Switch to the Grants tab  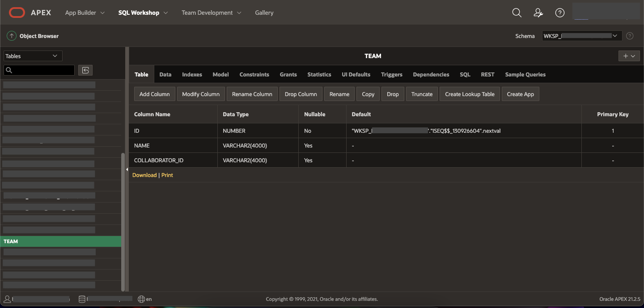pyautogui.click(x=288, y=74)
